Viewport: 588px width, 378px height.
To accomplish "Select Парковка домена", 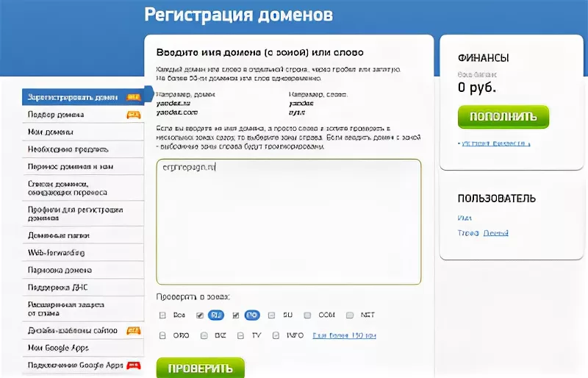I will point(83,270).
